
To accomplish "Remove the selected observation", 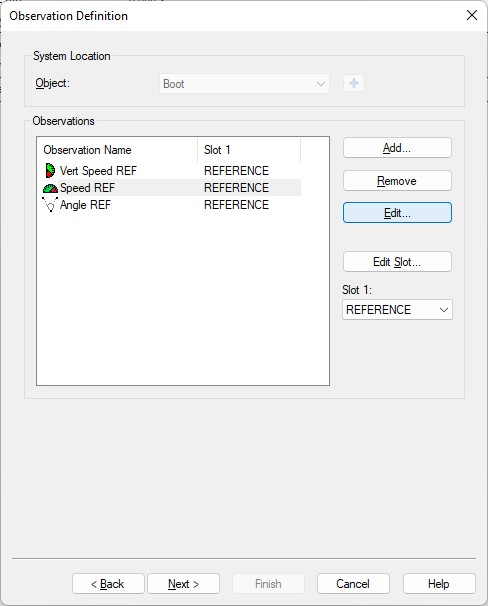I will click(x=397, y=181).
